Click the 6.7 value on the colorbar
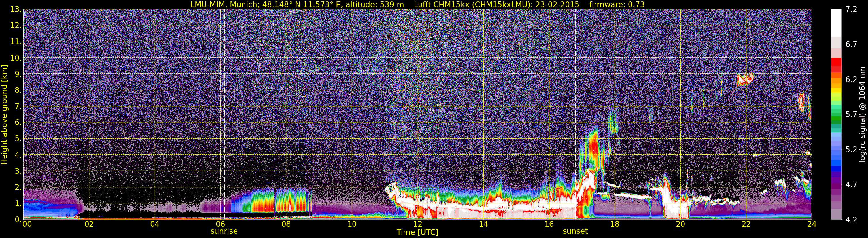The width and height of the screenshot is (868, 238). [x=851, y=44]
